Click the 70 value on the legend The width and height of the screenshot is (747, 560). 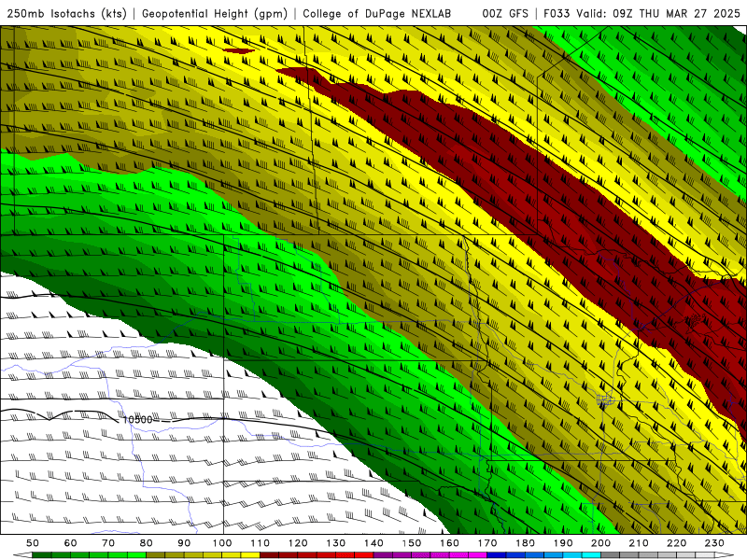coord(108,543)
